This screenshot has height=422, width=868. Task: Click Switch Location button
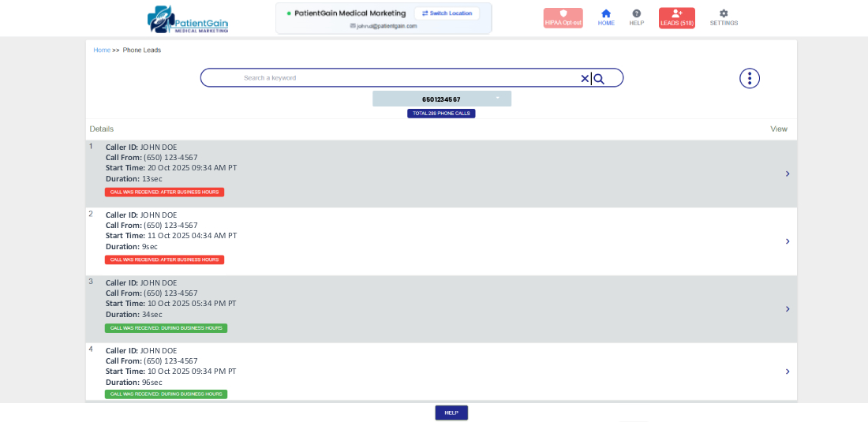click(447, 13)
